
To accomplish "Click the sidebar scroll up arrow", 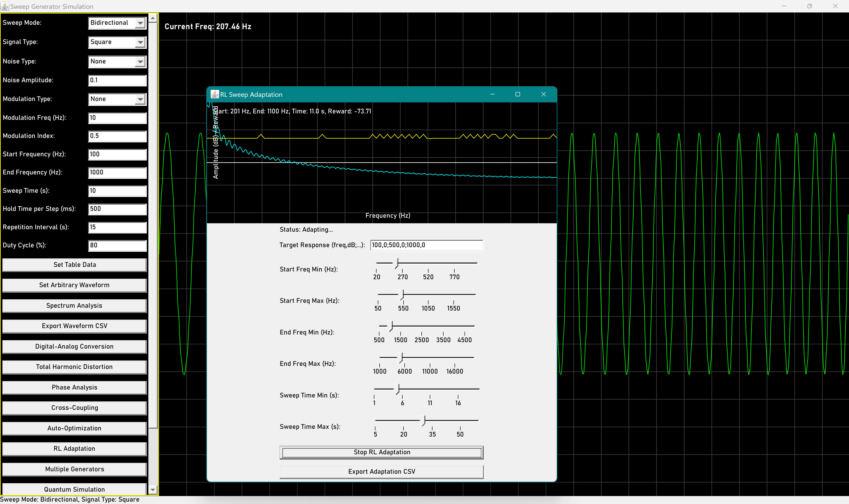I will 153,18.
